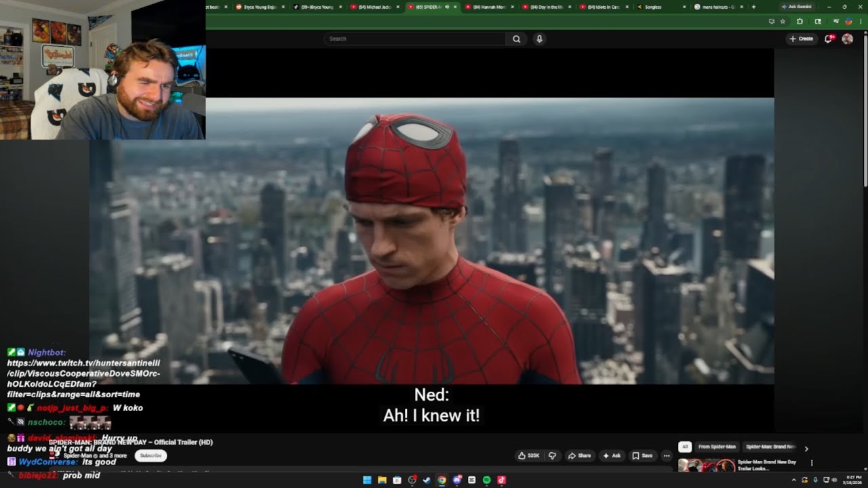Screen dimensions: 868x488
Task: Open the CapCut app on the taskbar
Action: pos(471,480)
